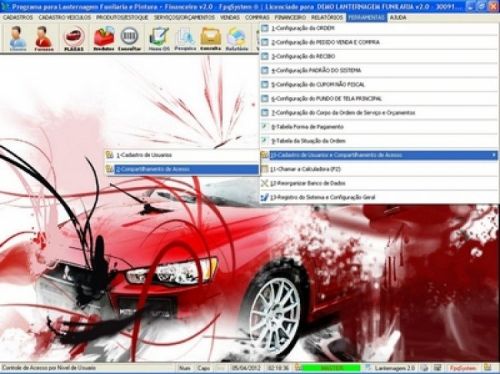Expand the Cadastro de Usuarios e Compartilhamento submenu arrow

coord(494,155)
